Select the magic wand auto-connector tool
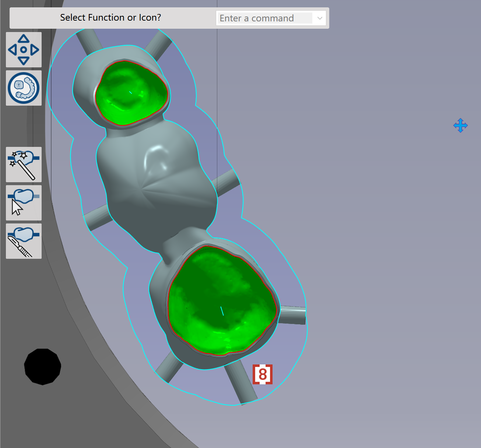481x448 pixels. point(24,165)
